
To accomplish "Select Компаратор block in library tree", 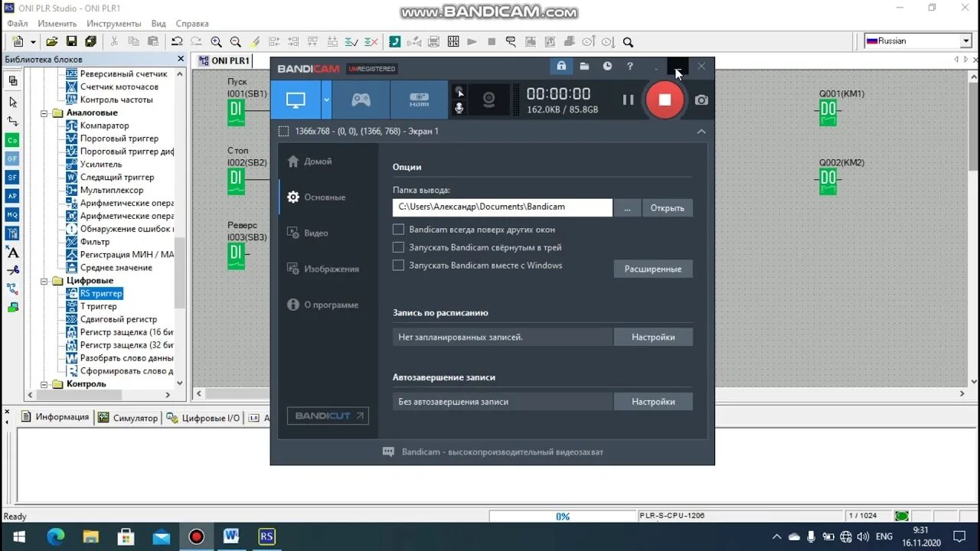I will (x=104, y=126).
